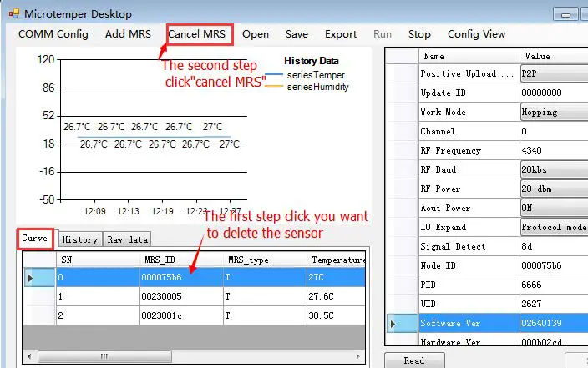Screen dimensions: 588x368
Task: Click the Read button
Action: pyautogui.click(x=414, y=360)
